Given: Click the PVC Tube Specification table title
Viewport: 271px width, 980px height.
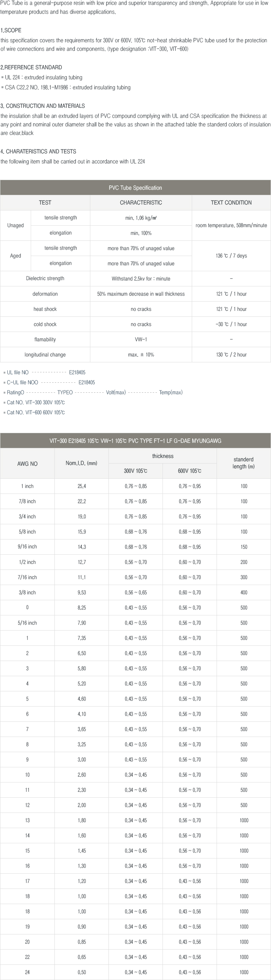Looking at the screenshot, I should point(135,187).
